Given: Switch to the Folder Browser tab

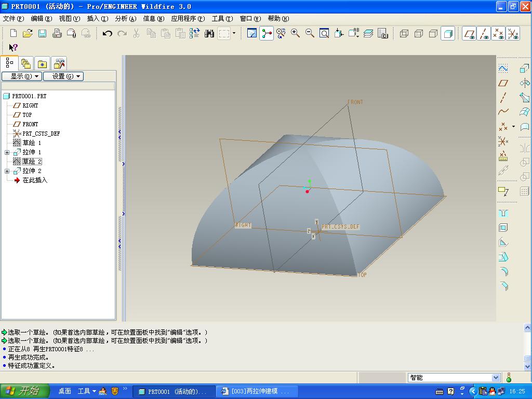Looking at the screenshot, I should coord(26,63).
